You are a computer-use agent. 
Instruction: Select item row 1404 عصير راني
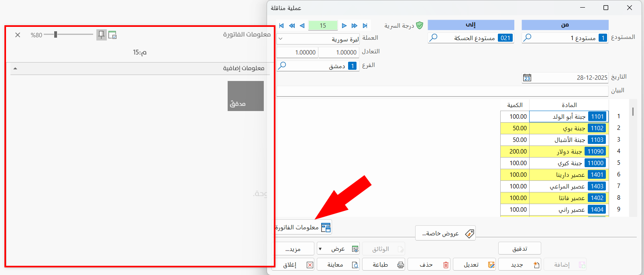(569, 210)
